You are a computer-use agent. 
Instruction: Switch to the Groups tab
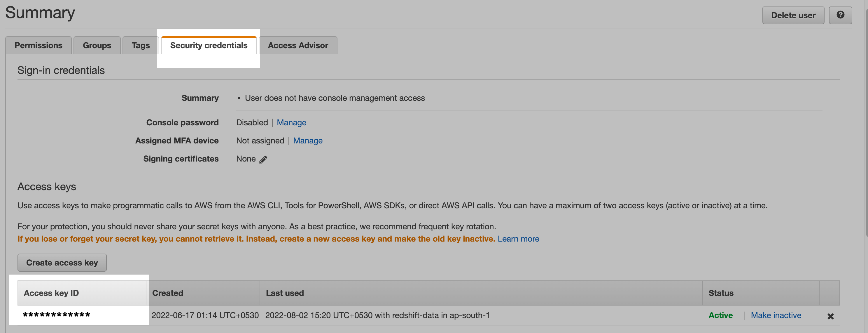click(x=97, y=45)
